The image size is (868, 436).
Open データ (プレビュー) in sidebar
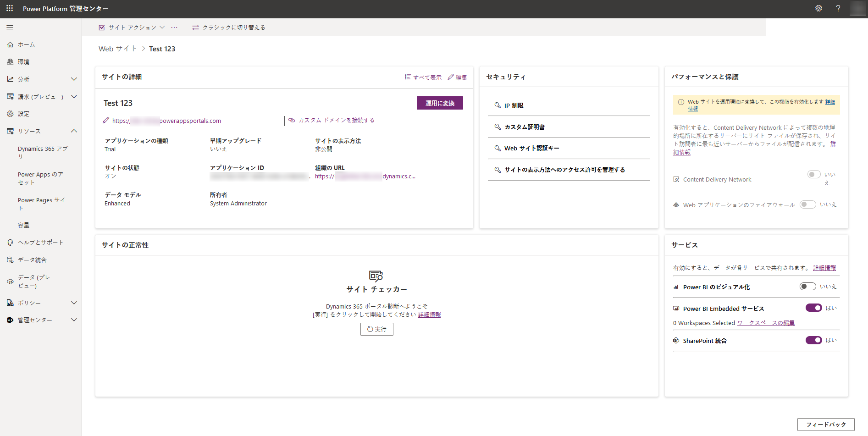click(34, 281)
